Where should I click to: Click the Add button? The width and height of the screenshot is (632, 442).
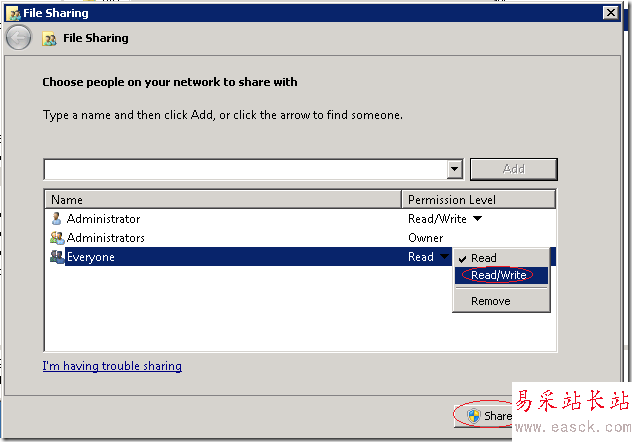click(x=514, y=169)
